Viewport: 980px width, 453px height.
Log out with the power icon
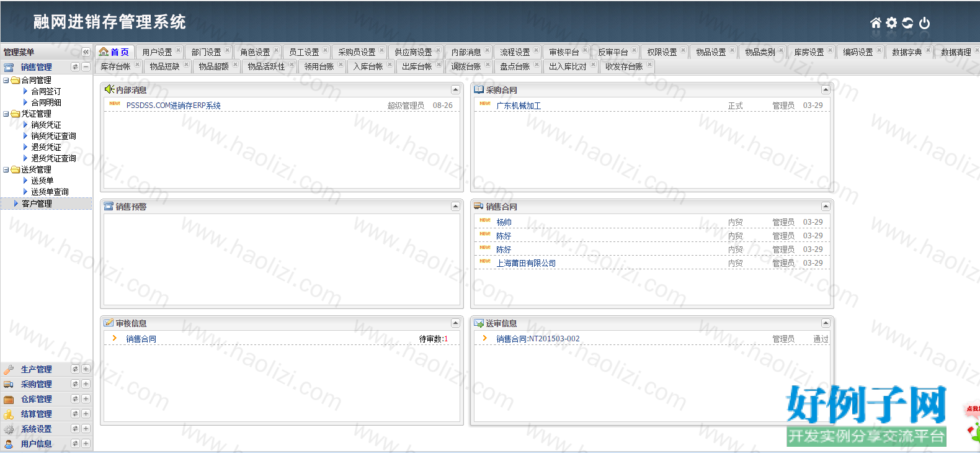pyautogui.click(x=924, y=23)
